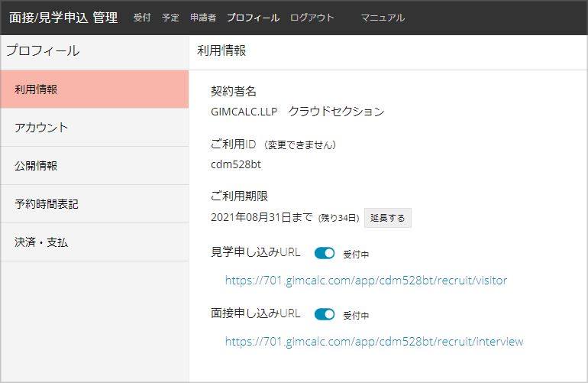Open the recruit/visitor URL link
The width and height of the screenshot is (588, 383).
(x=366, y=281)
